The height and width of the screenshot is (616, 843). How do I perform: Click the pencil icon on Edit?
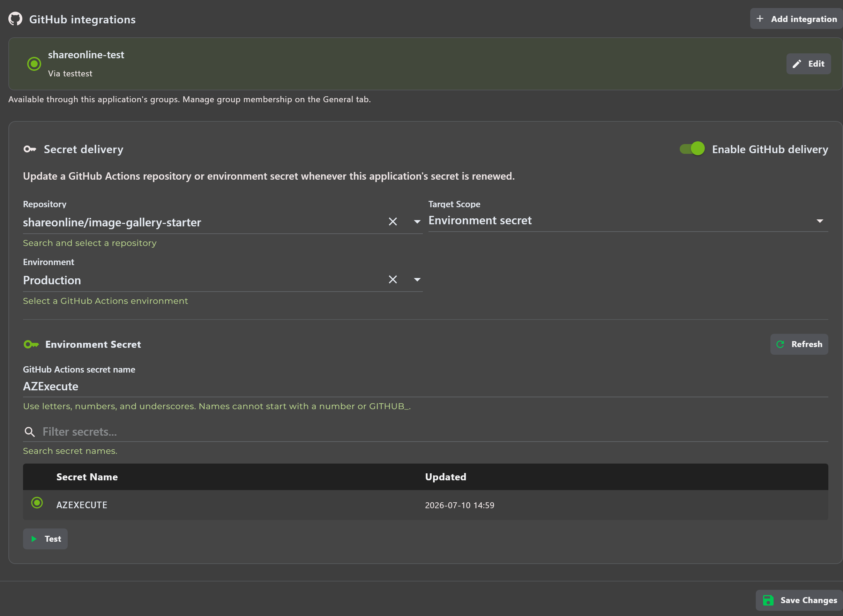[797, 64]
